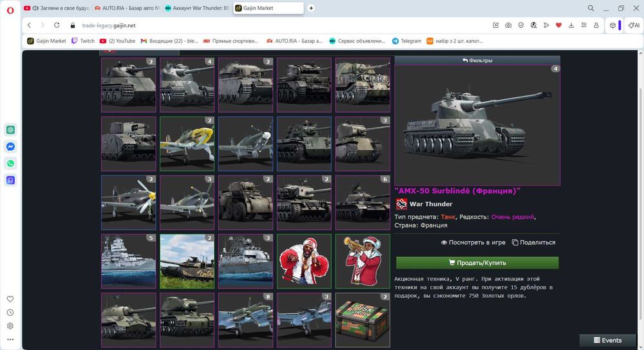Click the page scrollbar up arrow
644x350 pixels.
[641, 53]
